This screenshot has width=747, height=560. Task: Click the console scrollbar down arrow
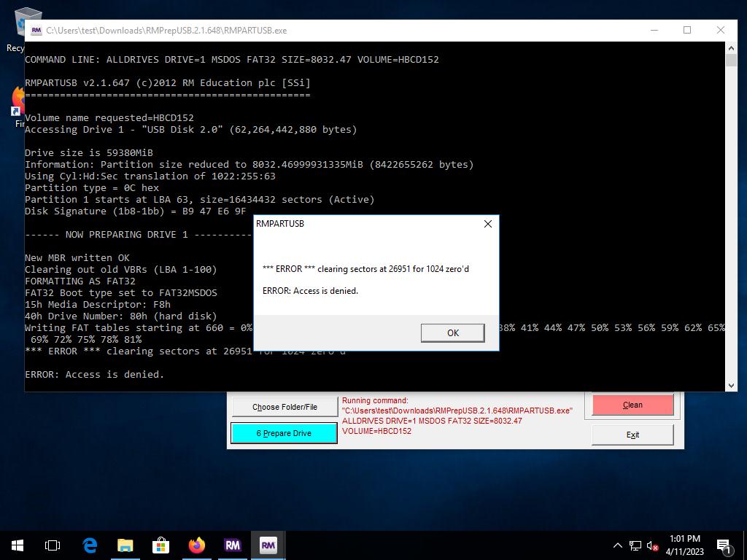pos(731,385)
